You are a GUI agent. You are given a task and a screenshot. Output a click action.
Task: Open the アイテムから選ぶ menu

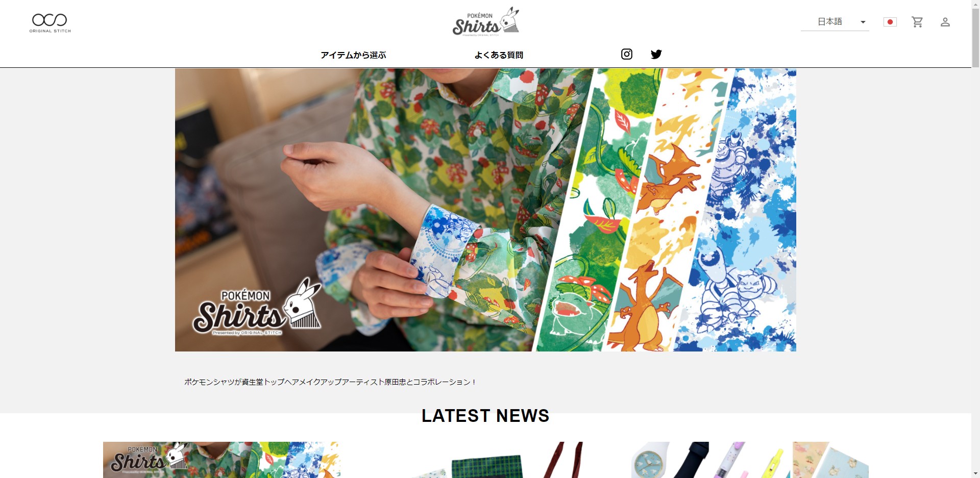pyautogui.click(x=353, y=55)
